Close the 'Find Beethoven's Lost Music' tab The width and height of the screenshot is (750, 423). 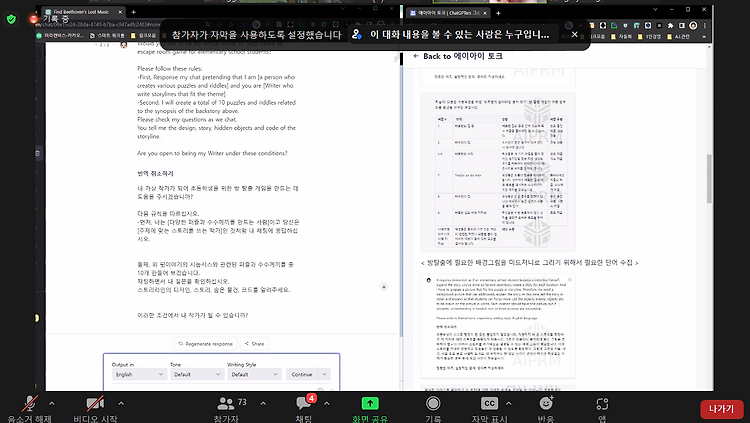pyautogui.click(x=120, y=12)
